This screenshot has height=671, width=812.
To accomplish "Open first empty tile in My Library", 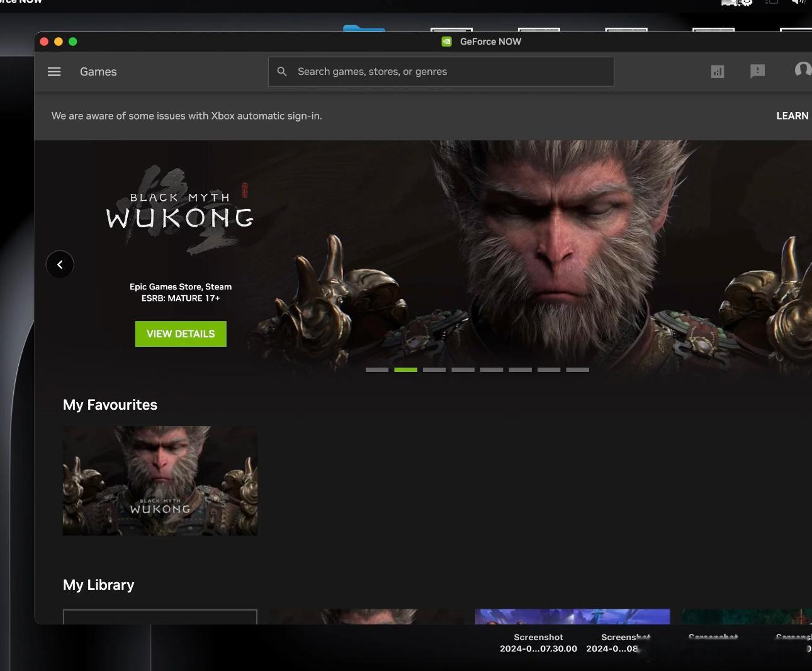I will tap(160, 616).
